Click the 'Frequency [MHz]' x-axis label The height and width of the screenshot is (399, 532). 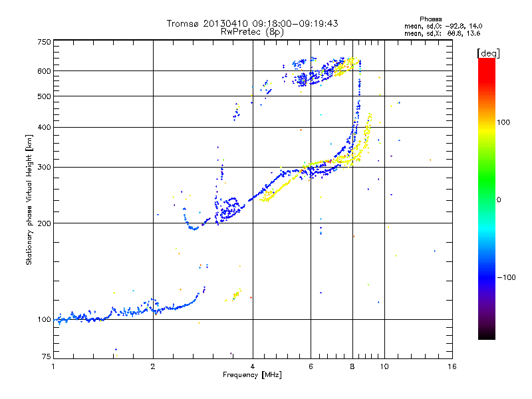[x=252, y=375]
